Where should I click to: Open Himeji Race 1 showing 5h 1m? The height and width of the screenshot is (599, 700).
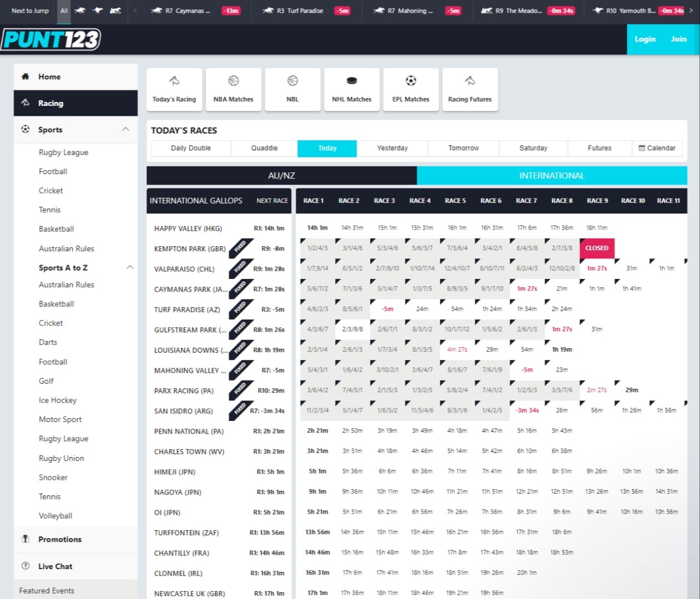[317, 471]
